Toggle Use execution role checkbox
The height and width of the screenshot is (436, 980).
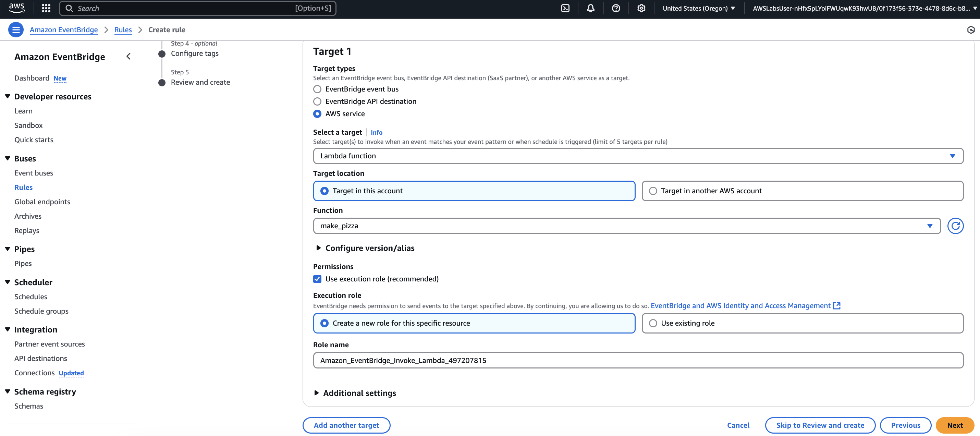coord(317,279)
